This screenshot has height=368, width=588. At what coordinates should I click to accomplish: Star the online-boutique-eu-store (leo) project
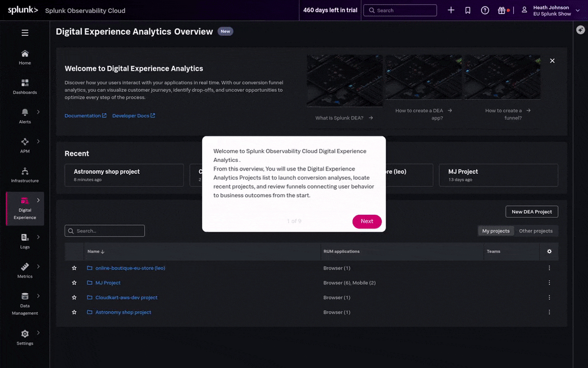point(74,268)
